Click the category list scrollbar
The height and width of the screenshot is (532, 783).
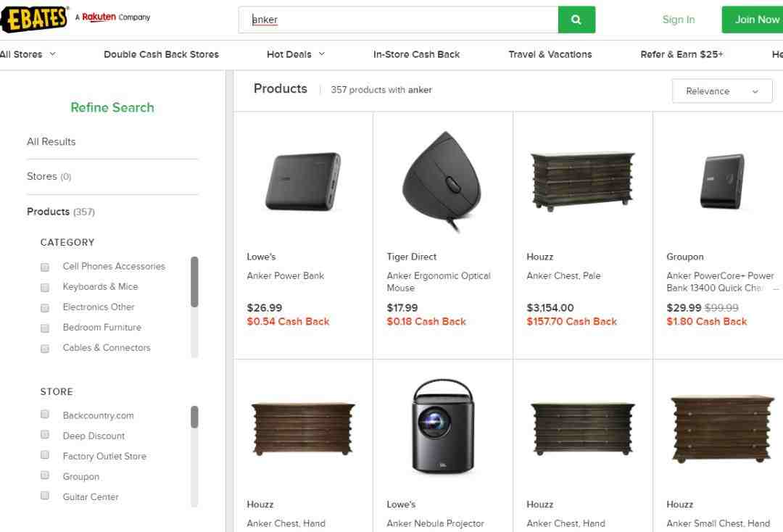click(x=194, y=283)
